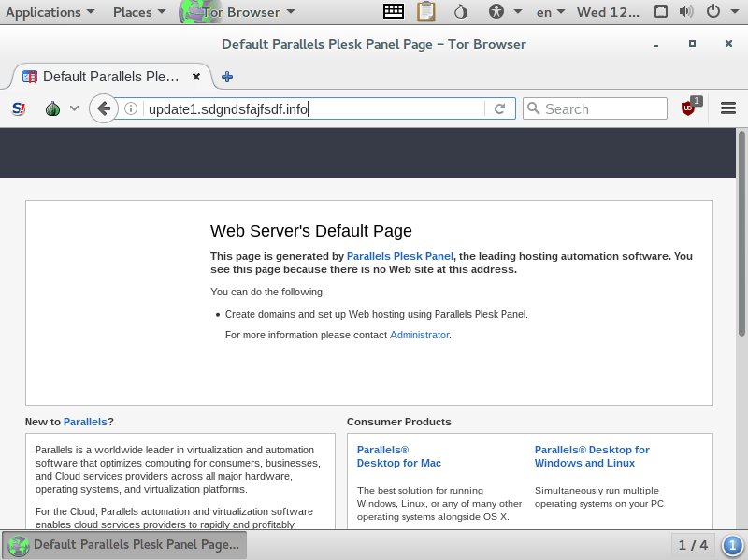748x560 pixels.
Task: Open the Parallels Plesk Panel link
Action: click(x=400, y=256)
